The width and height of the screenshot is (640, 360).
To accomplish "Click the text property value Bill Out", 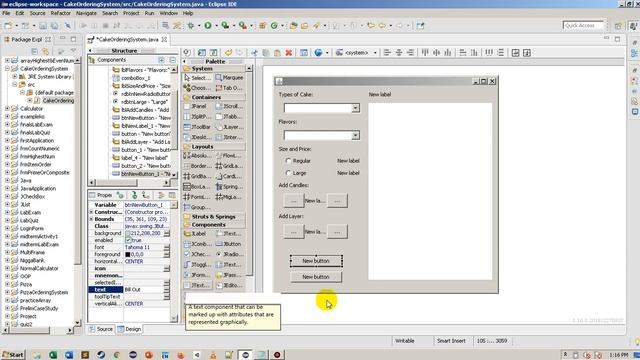I will point(143,289).
